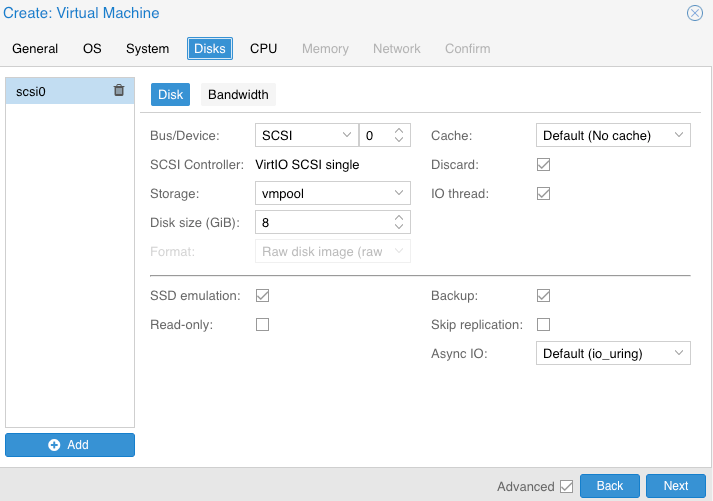Screen dimensions: 713x501
Task: Open the Memory tab
Action: (325, 49)
